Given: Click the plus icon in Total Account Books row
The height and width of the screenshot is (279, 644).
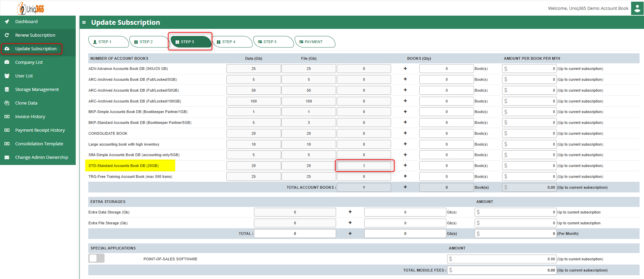Looking at the screenshot, I should point(405,187).
